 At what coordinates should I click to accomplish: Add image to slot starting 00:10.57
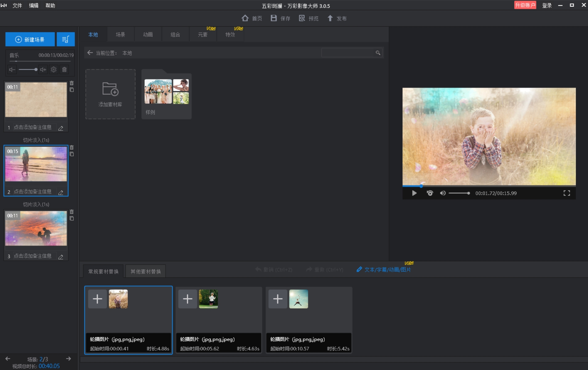point(278,299)
